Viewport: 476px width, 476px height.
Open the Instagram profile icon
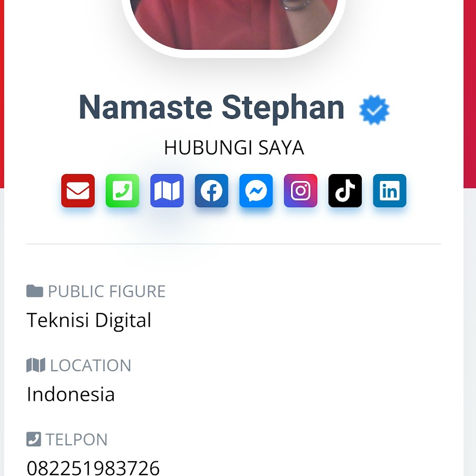[x=300, y=190]
